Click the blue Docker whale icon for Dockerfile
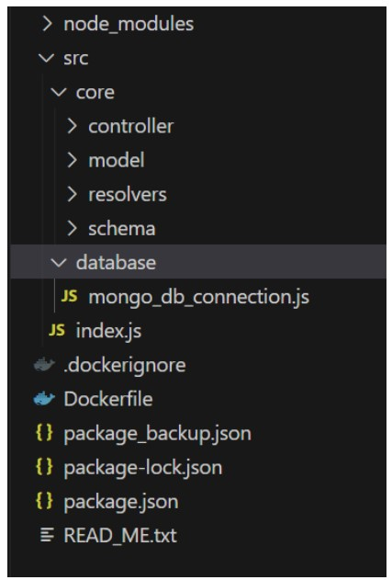Screen dimensions: 392x580 tap(44, 399)
